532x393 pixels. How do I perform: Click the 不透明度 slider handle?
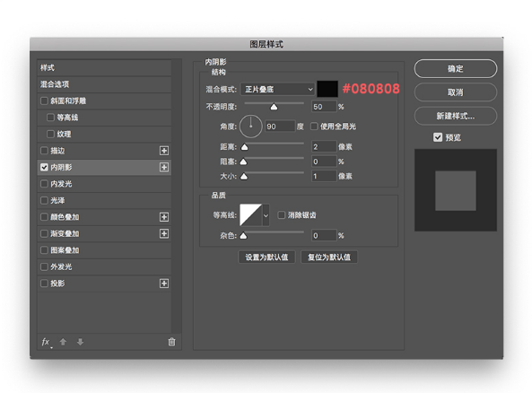click(274, 108)
